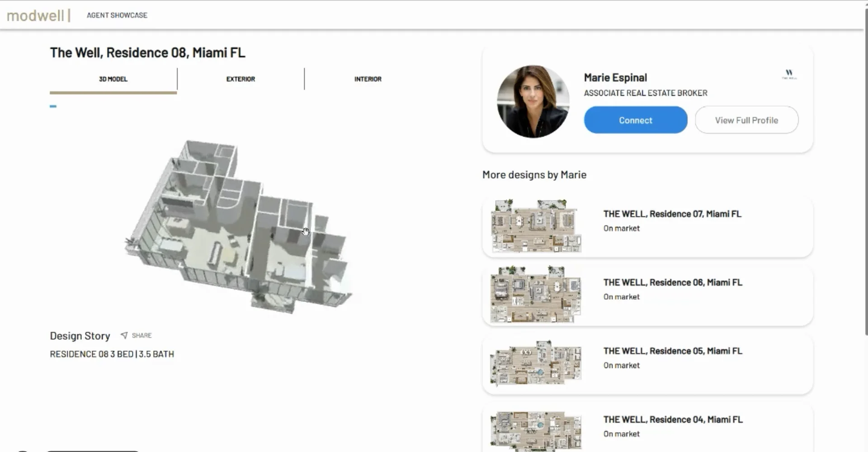The height and width of the screenshot is (452, 868).
Task: Click Marie Espinal's profile photo
Action: pos(533,101)
